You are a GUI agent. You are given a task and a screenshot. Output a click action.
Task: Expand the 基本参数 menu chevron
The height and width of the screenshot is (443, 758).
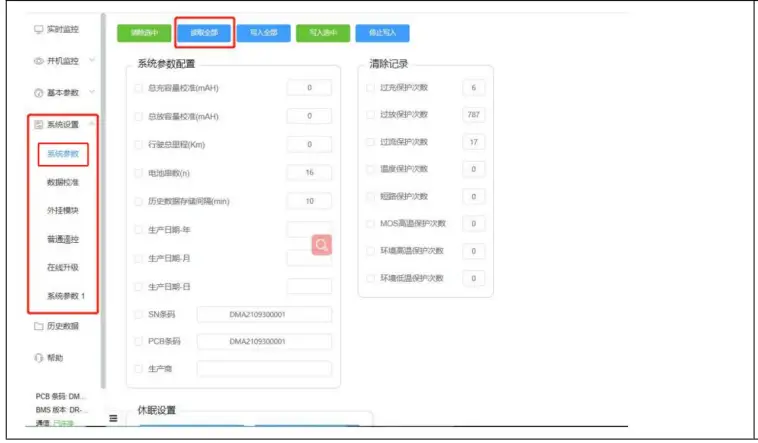(92, 92)
